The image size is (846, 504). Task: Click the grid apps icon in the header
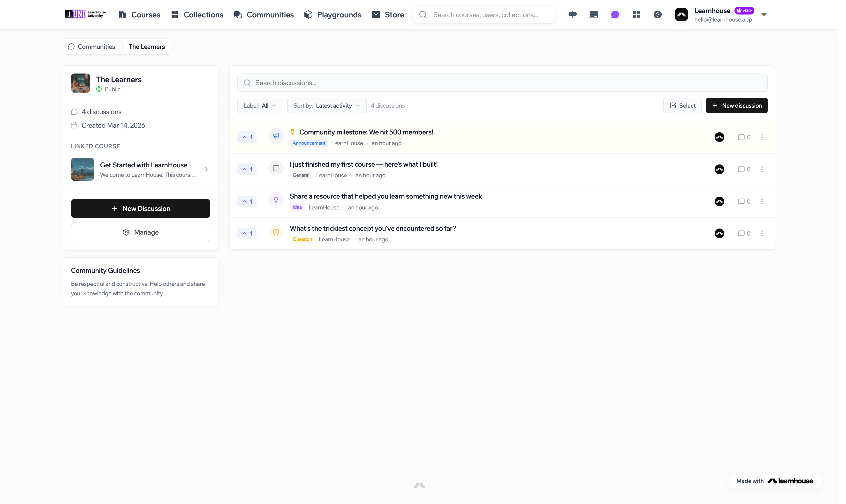(x=636, y=14)
